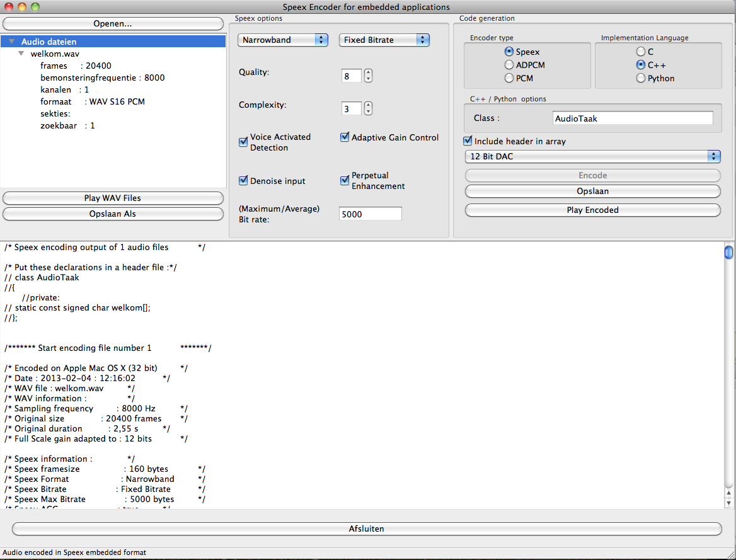
Task: Toggle the Perpetual Enhancement checkbox
Action: (345, 180)
